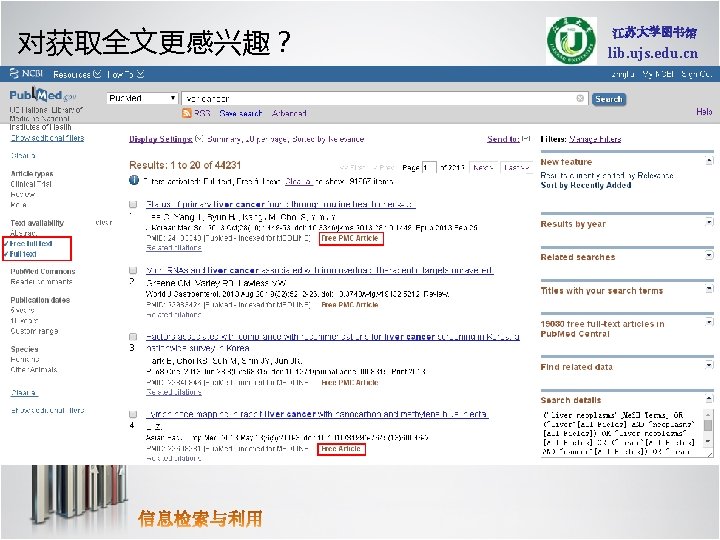The width and height of the screenshot is (720, 540).
Task: Clear the Text availability filters
Action: pyautogui.click(x=103, y=223)
